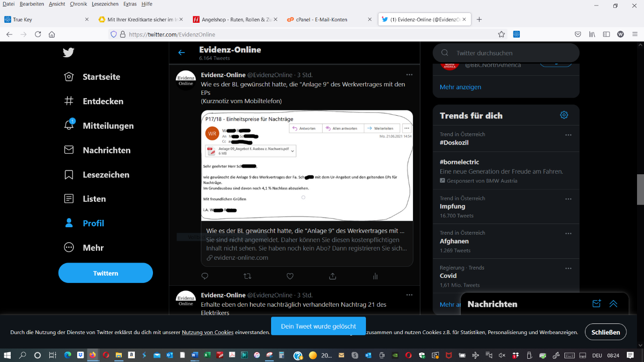Click page scrollbar thumb
The height and width of the screenshot is (362, 644).
point(640,189)
